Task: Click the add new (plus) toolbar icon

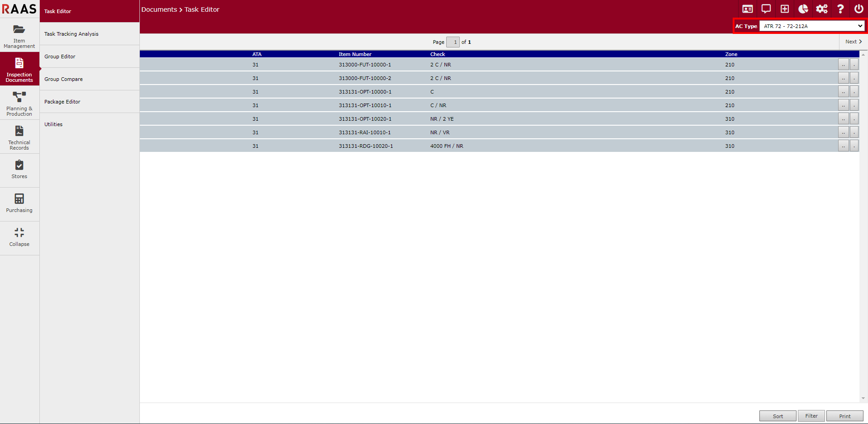Action: coord(785,9)
